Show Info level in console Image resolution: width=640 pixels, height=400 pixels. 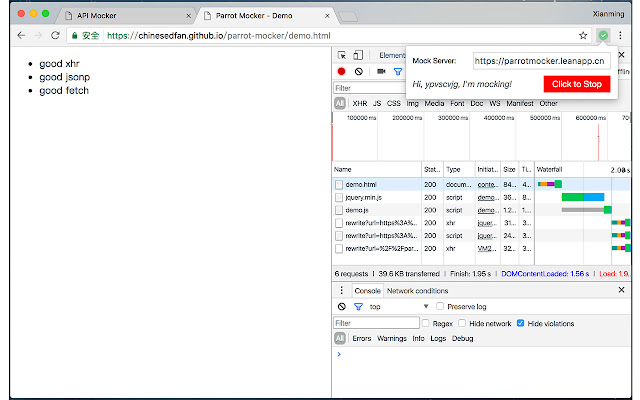pyautogui.click(x=418, y=338)
